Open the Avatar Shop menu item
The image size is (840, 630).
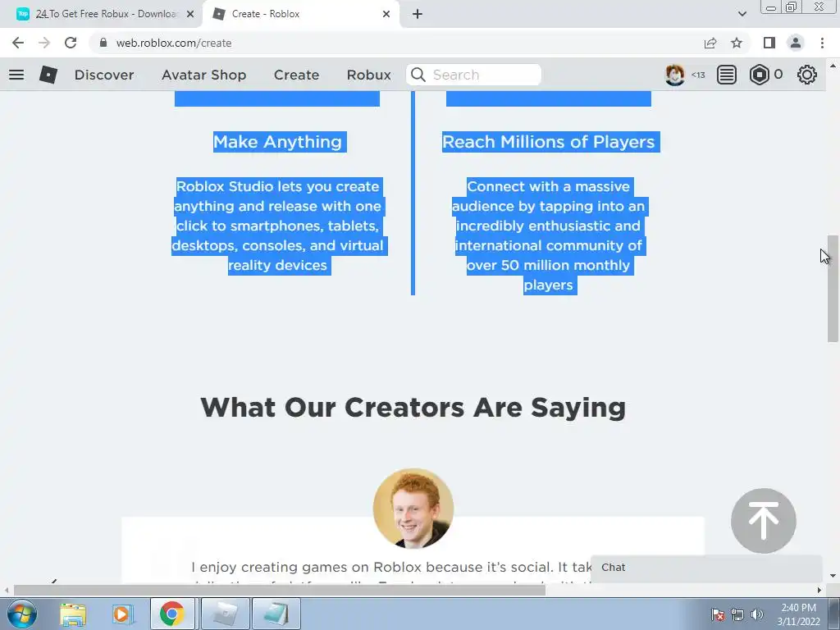tap(203, 75)
